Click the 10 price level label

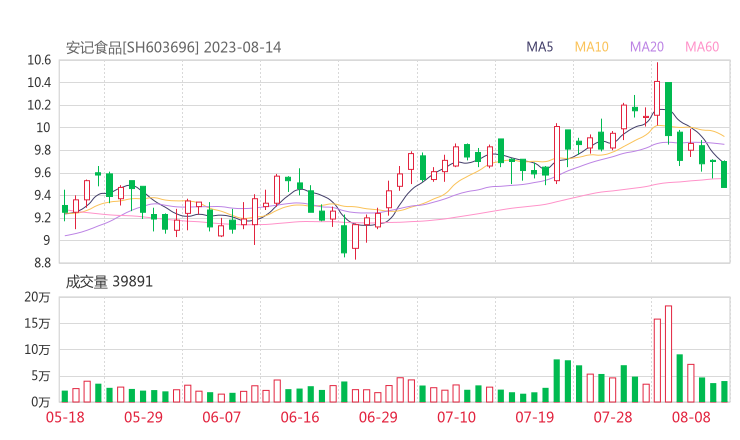click(43, 128)
